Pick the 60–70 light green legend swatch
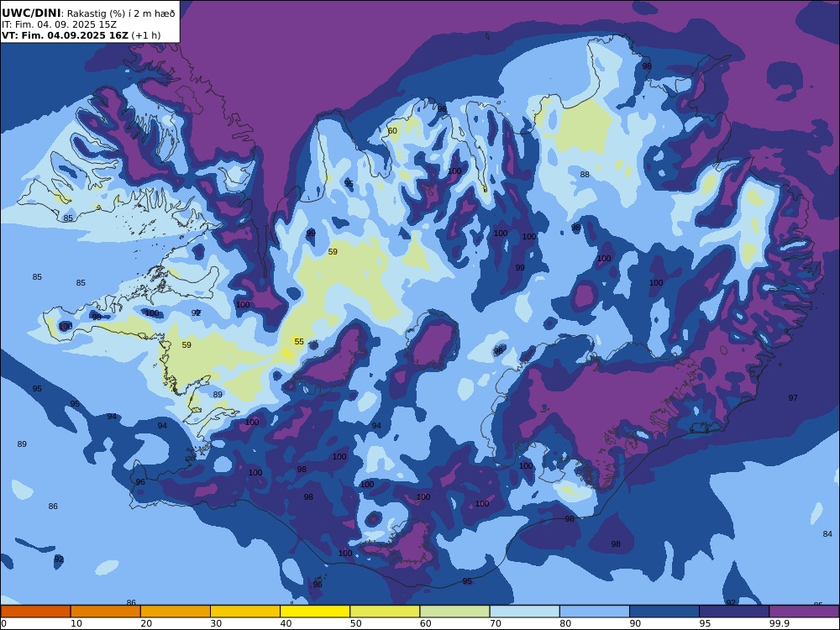 [x=454, y=612]
